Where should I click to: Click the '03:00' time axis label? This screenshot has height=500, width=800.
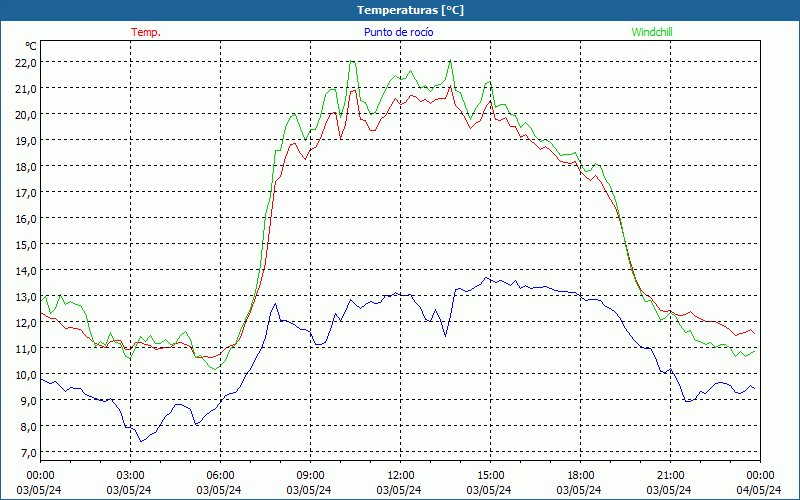130,476
